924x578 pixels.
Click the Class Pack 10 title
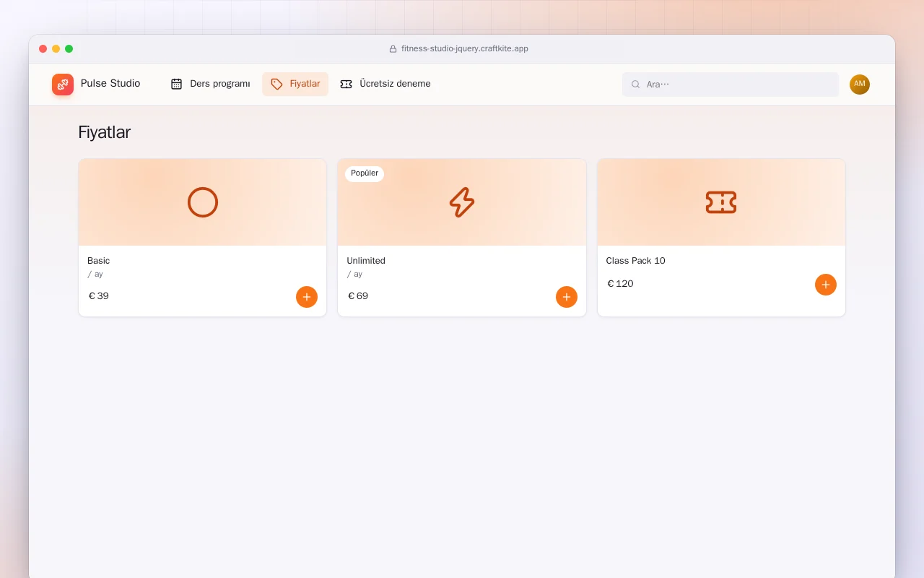coord(636,261)
